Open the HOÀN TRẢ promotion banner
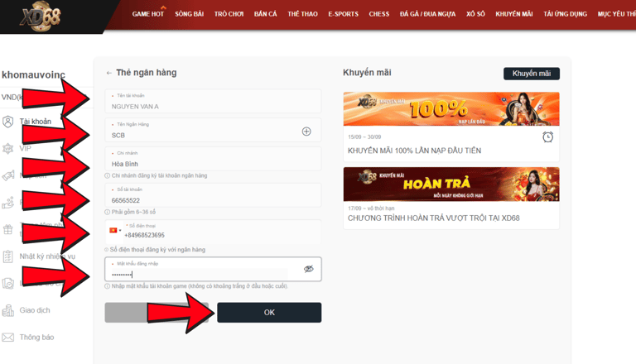 [451, 184]
